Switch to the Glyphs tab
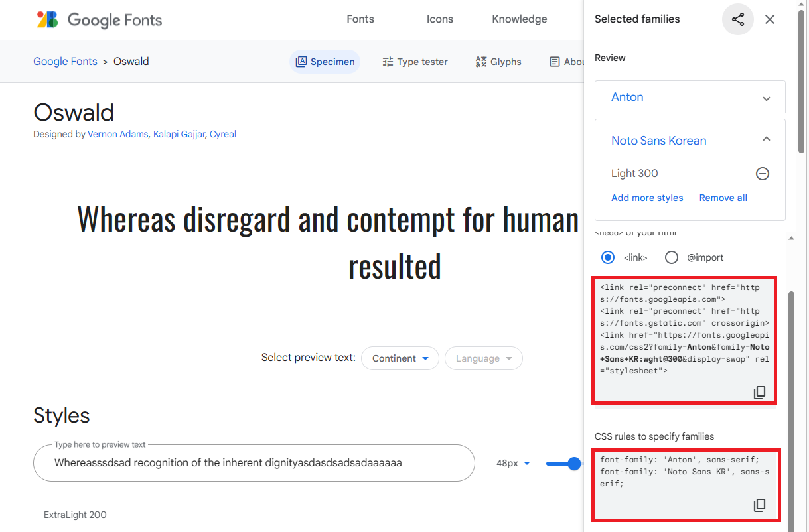This screenshot has height=532, width=809. coord(498,62)
